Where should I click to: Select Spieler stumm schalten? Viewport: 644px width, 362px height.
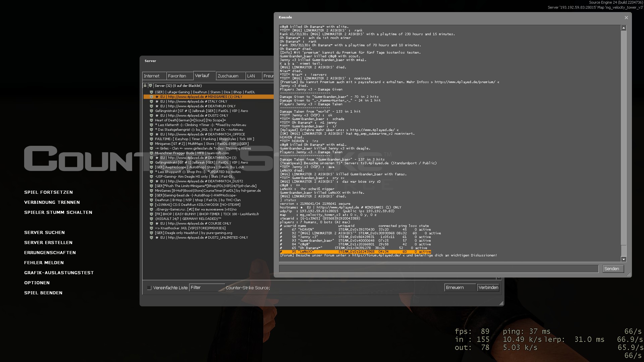[58, 213]
